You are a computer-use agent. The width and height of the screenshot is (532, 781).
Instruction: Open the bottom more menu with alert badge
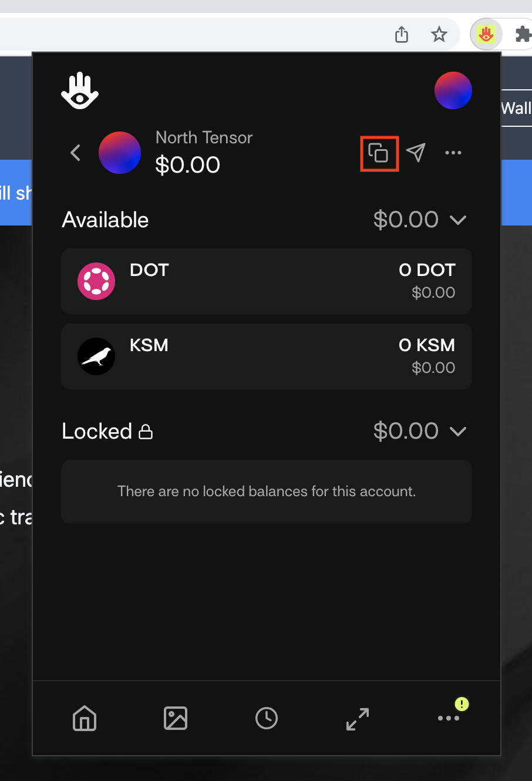point(449,718)
